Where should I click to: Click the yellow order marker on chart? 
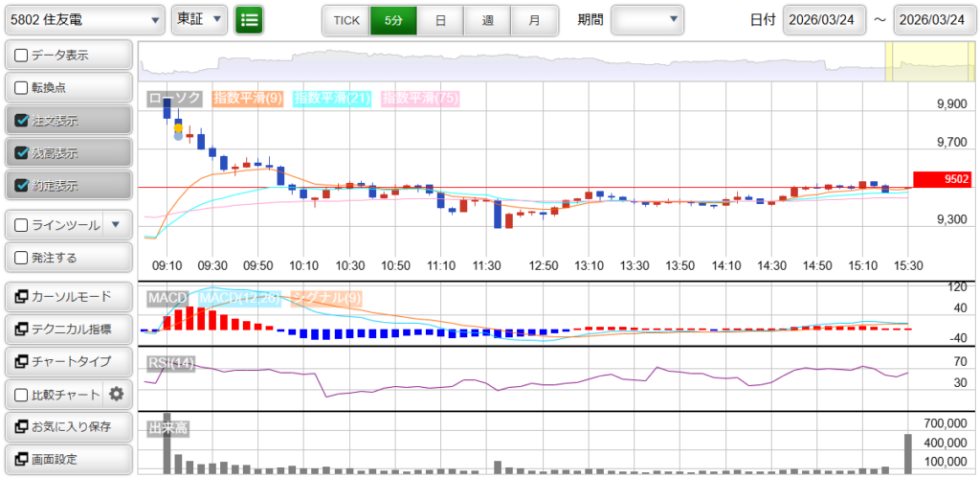[x=178, y=127]
